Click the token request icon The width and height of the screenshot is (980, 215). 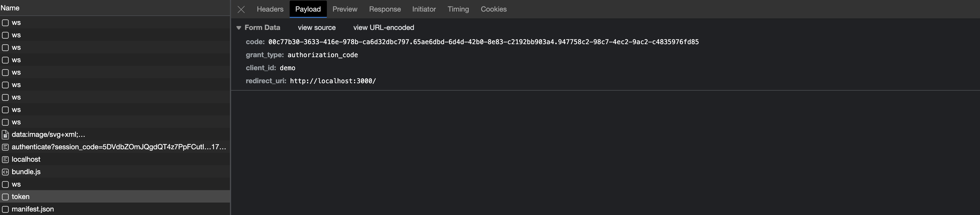5,197
